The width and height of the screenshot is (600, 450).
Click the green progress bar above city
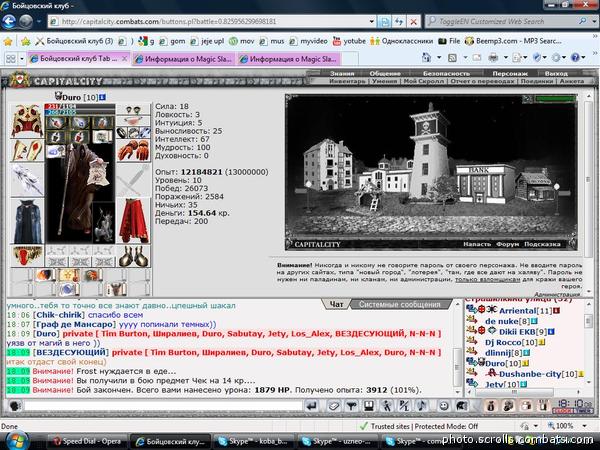555,99
